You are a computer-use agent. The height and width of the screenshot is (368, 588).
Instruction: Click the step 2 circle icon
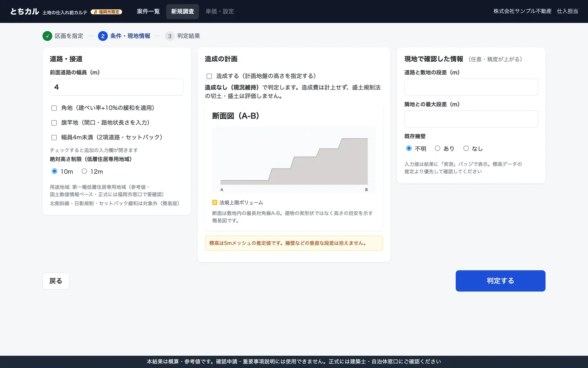[103, 36]
